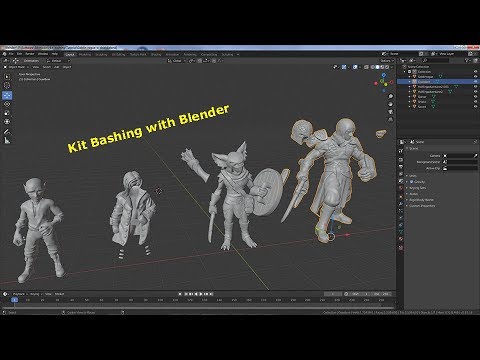The height and width of the screenshot is (360, 480).
Task: Open Texture properties tab
Action: (x=401, y=248)
